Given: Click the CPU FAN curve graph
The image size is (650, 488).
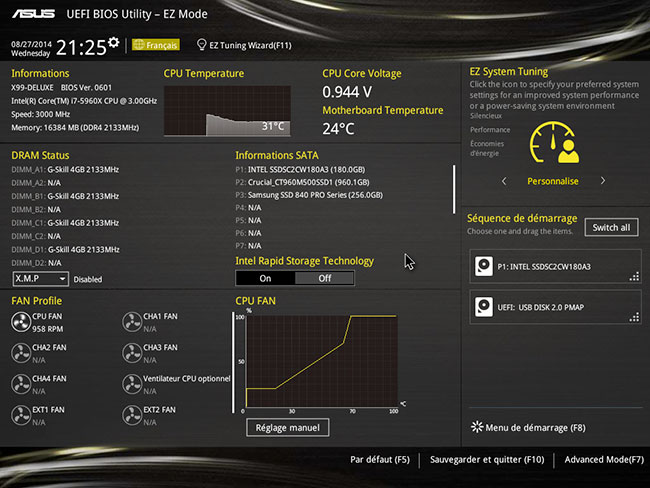Looking at the screenshot, I should click(320, 362).
